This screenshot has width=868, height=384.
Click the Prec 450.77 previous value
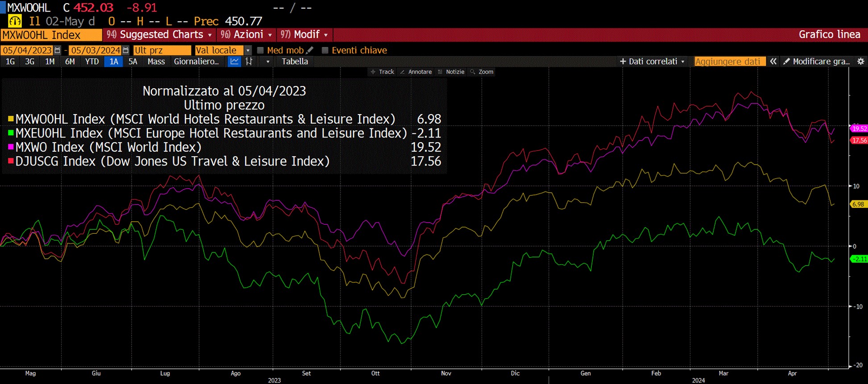pos(228,21)
